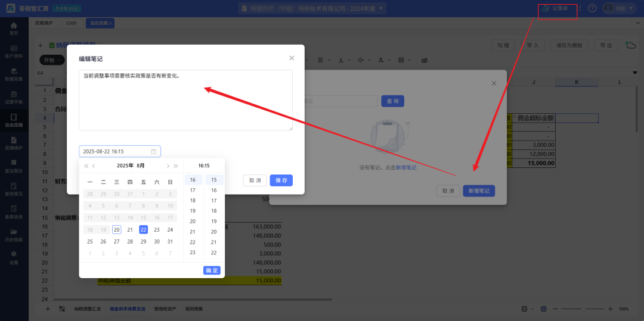Open the 纳税调整汇总 sheet tab
The image size is (644, 321).
87,308
